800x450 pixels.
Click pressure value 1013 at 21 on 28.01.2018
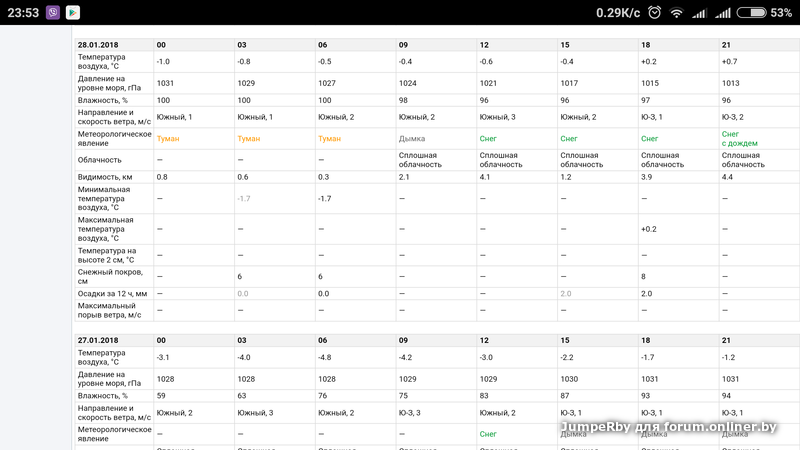tap(730, 83)
